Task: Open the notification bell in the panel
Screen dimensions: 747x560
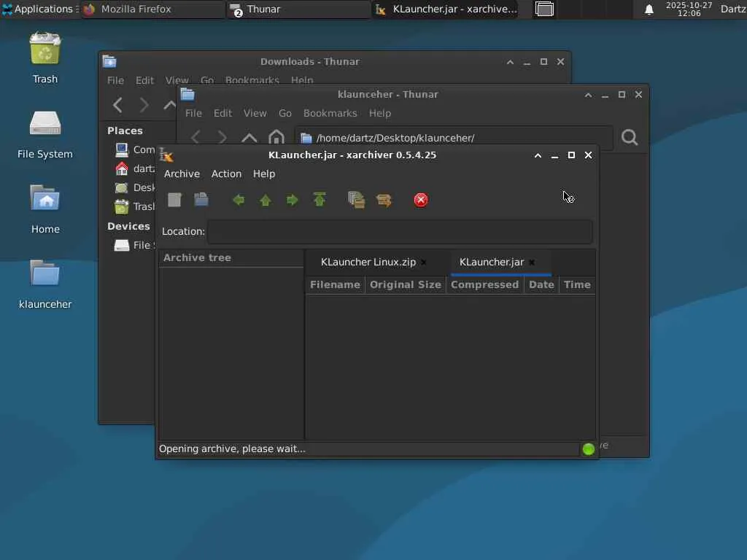Action: coord(649,9)
